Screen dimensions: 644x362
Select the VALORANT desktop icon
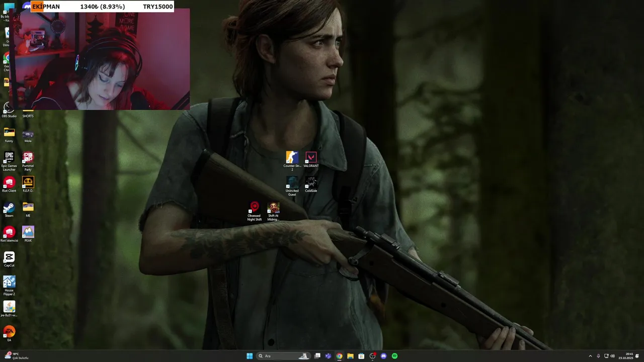pos(311,160)
